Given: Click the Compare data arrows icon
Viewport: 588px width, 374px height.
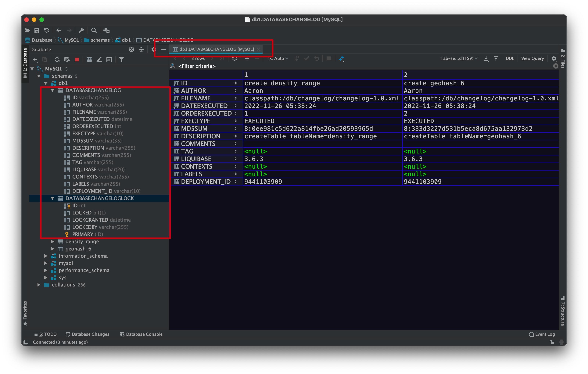Looking at the screenshot, I should 342,59.
